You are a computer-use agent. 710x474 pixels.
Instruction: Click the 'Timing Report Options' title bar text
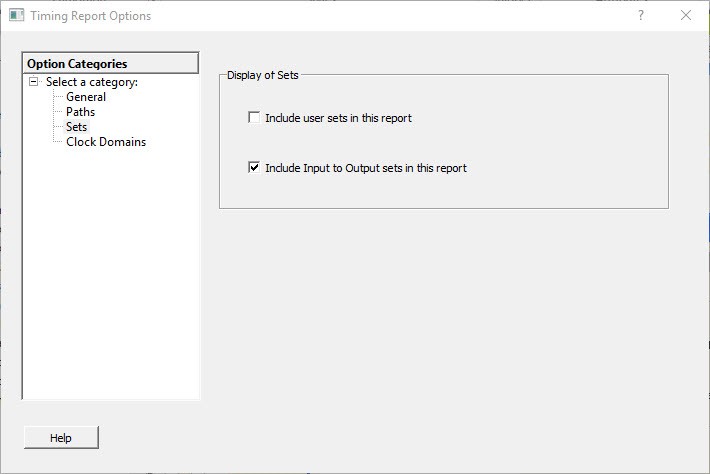91,16
